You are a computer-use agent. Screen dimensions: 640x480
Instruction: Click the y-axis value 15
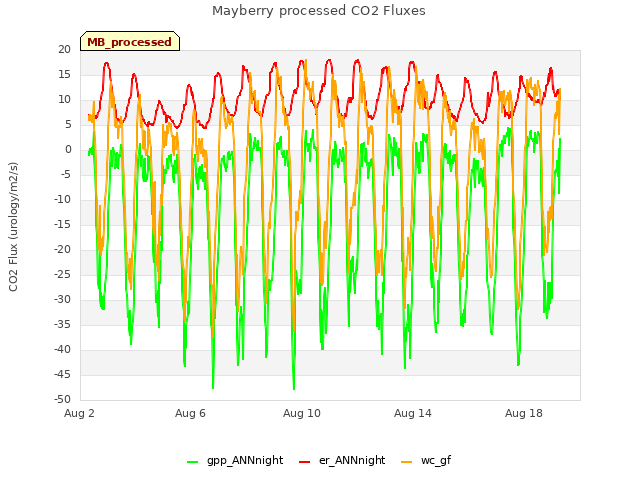(x=64, y=74)
